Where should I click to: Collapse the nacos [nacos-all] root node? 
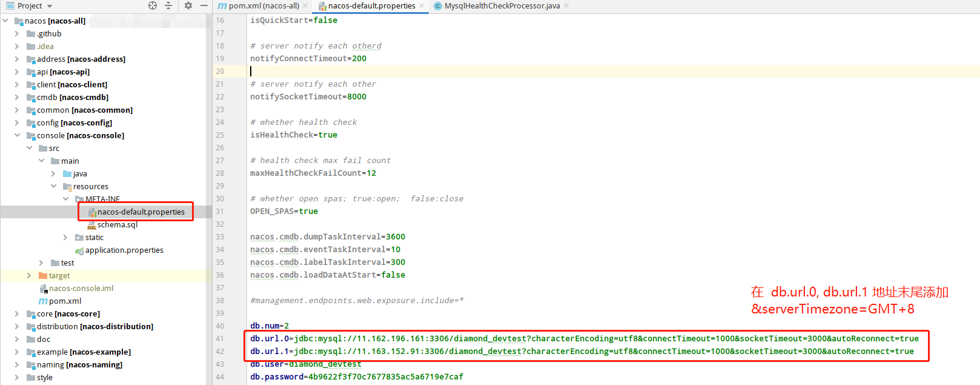(5, 21)
